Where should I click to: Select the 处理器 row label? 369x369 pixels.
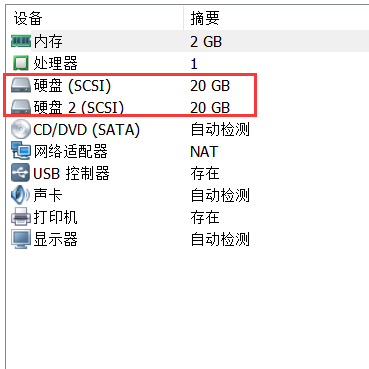coord(55,63)
